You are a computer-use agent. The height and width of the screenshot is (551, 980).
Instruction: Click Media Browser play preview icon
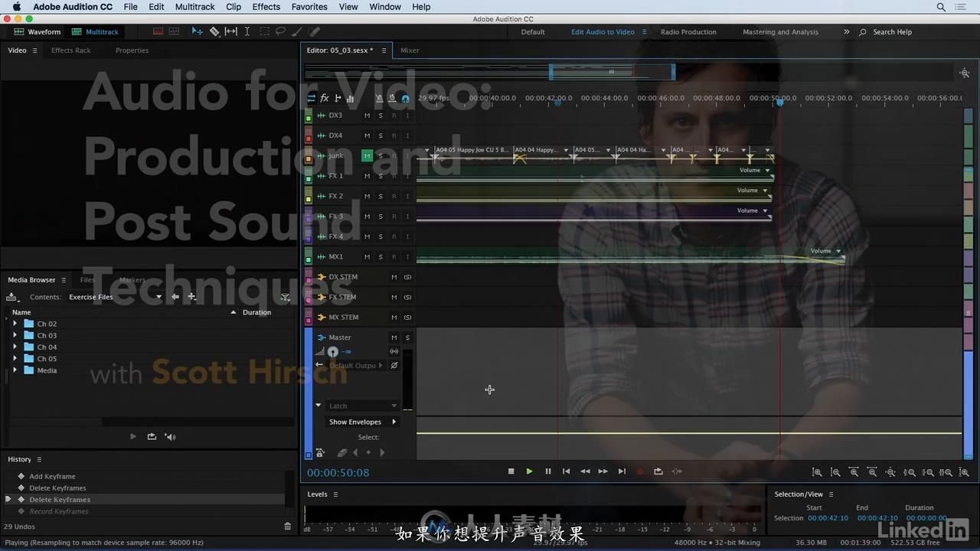point(132,436)
